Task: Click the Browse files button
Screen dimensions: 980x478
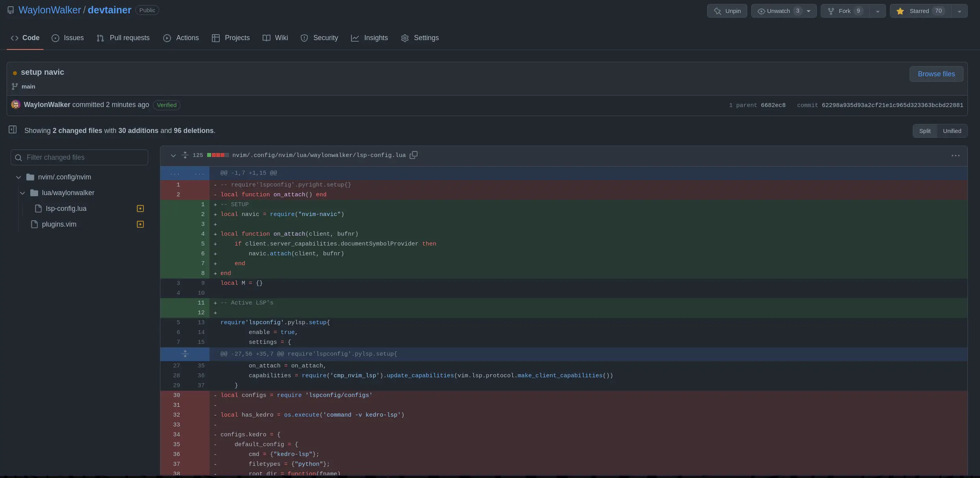Action: coord(936,74)
